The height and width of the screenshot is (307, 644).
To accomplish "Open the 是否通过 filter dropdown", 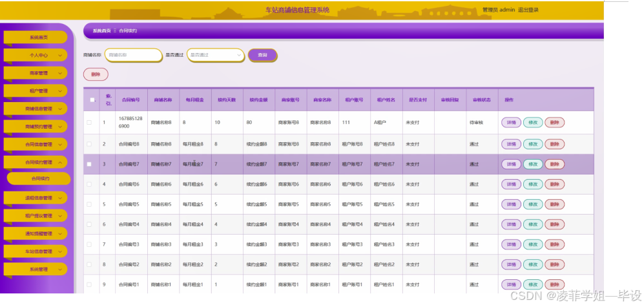I will [216, 55].
